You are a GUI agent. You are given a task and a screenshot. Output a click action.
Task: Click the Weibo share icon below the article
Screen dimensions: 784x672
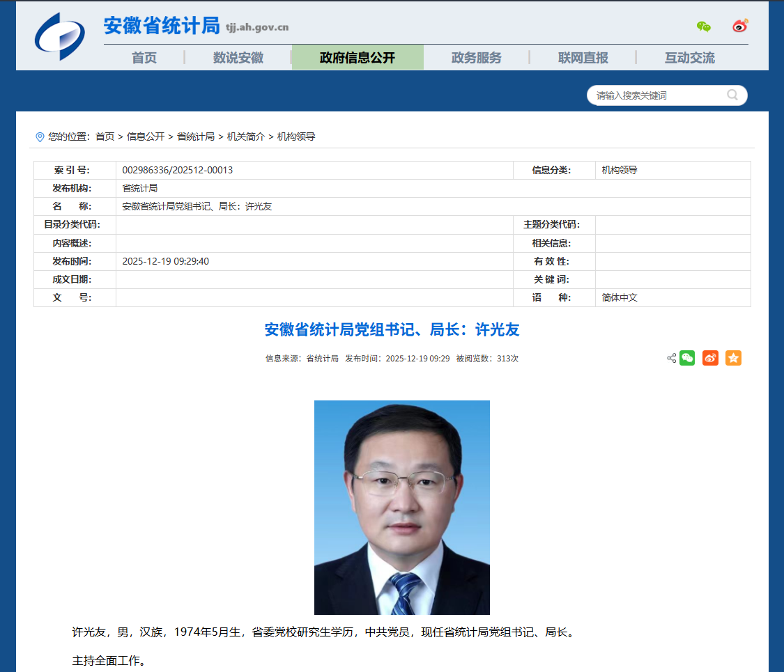tap(710, 358)
